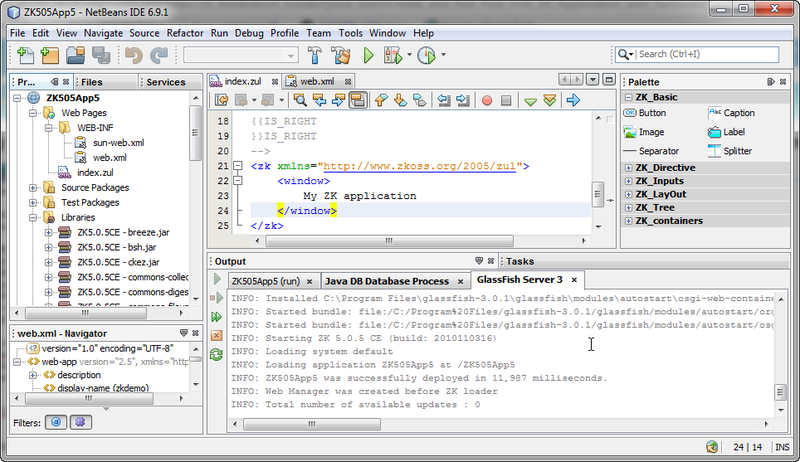
Task: Open the project configuration dropdown
Action: point(241,55)
